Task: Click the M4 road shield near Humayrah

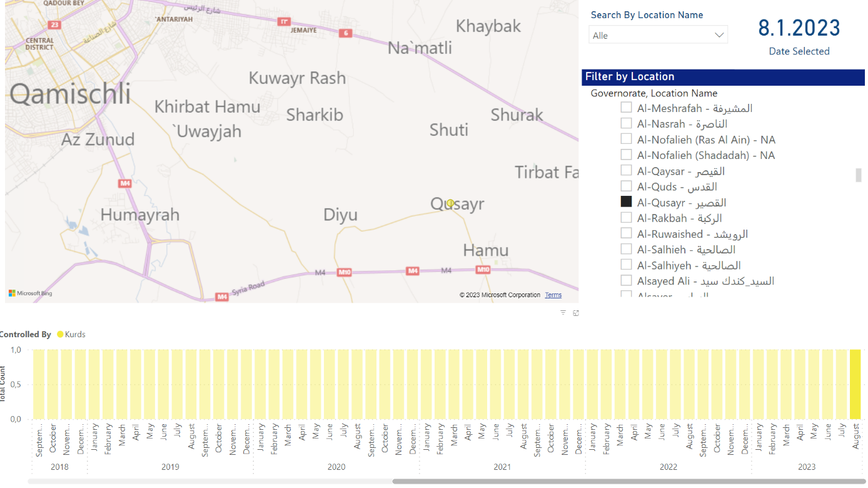Action: point(125,183)
